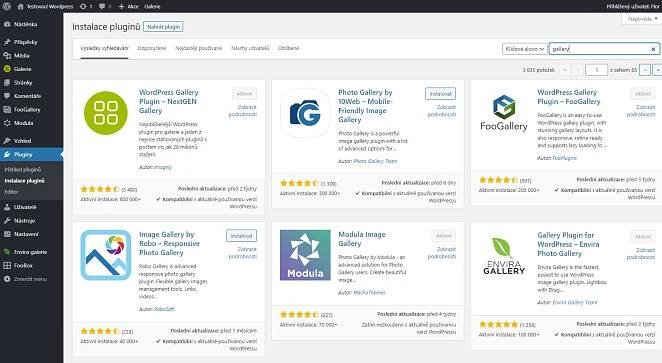The image size is (662, 363).
Task: View details for Photo Gallery by 10Web
Action: coord(442,111)
